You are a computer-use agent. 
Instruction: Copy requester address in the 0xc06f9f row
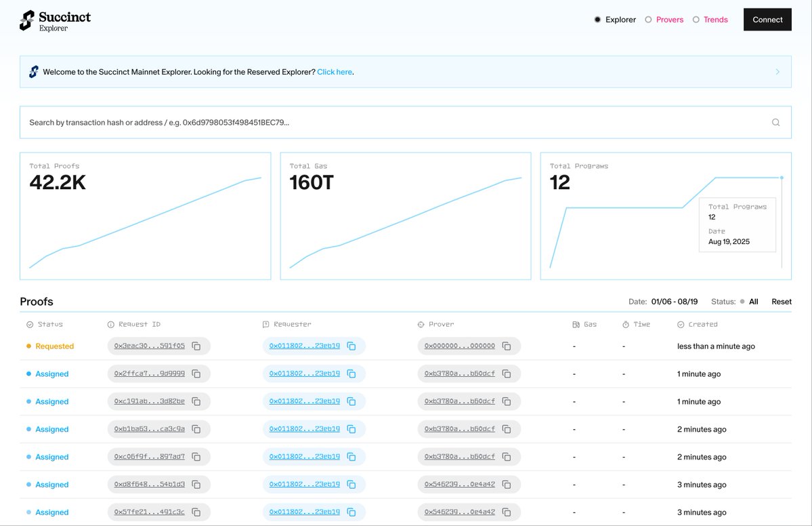click(x=351, y=457)
